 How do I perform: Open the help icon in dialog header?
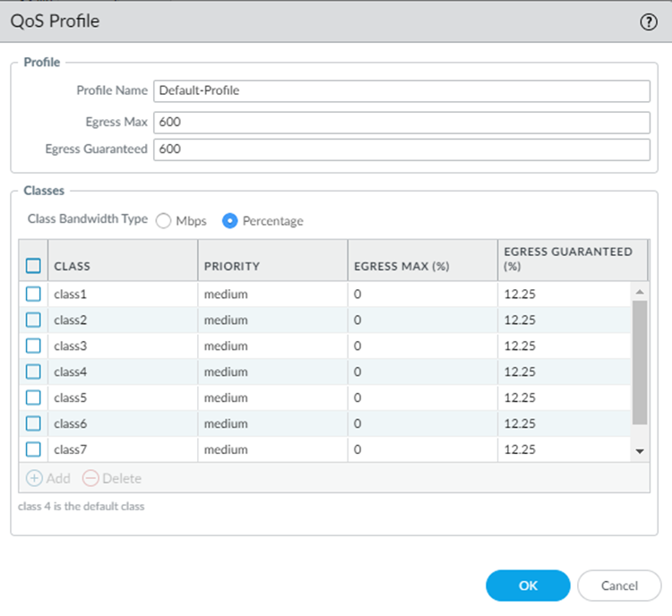point(649,22)
